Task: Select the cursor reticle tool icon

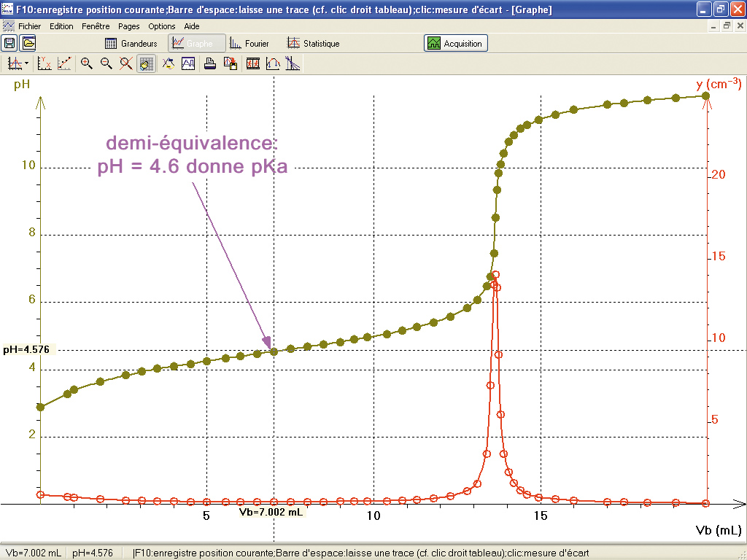Action: pos(15,63)
